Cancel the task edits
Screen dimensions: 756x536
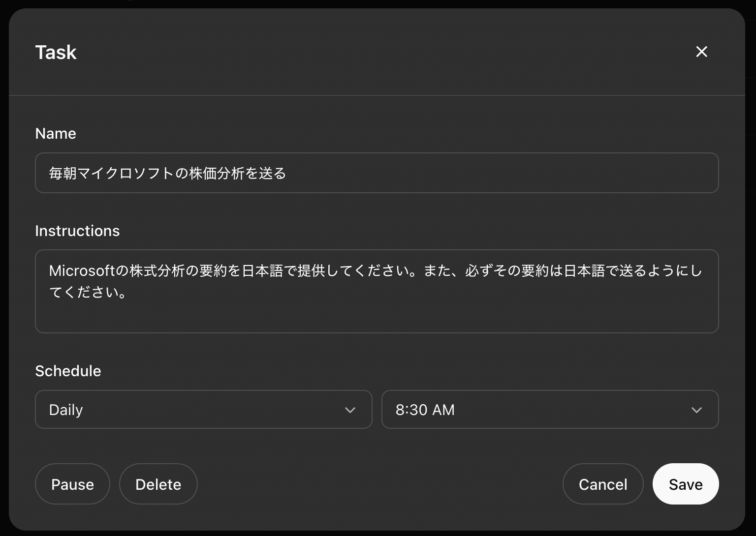602,484
